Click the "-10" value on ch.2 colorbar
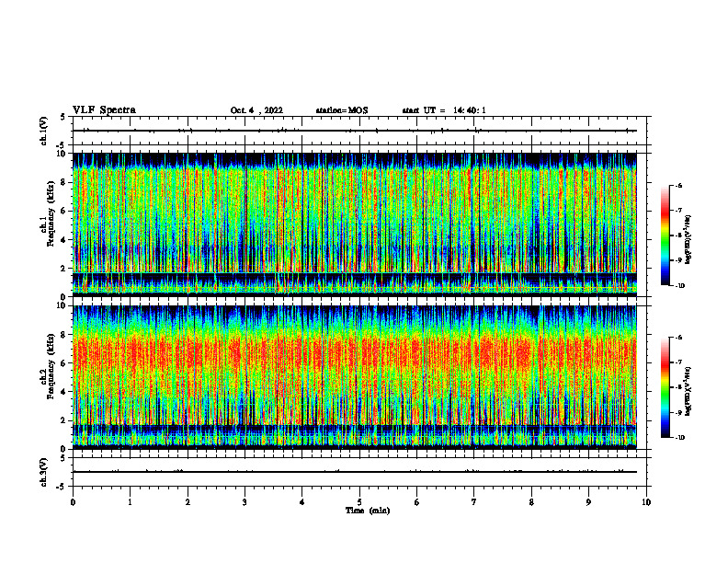This screenshot has height=563, width=728. tap(679, 438)
